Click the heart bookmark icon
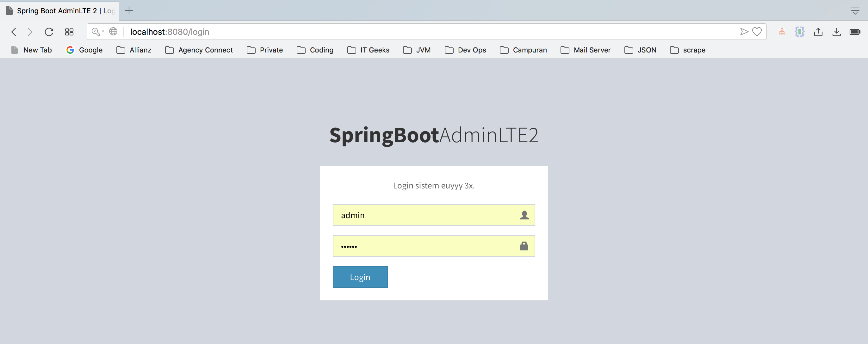The width and height of the screenshot is (868, 344). click(757, 32)
